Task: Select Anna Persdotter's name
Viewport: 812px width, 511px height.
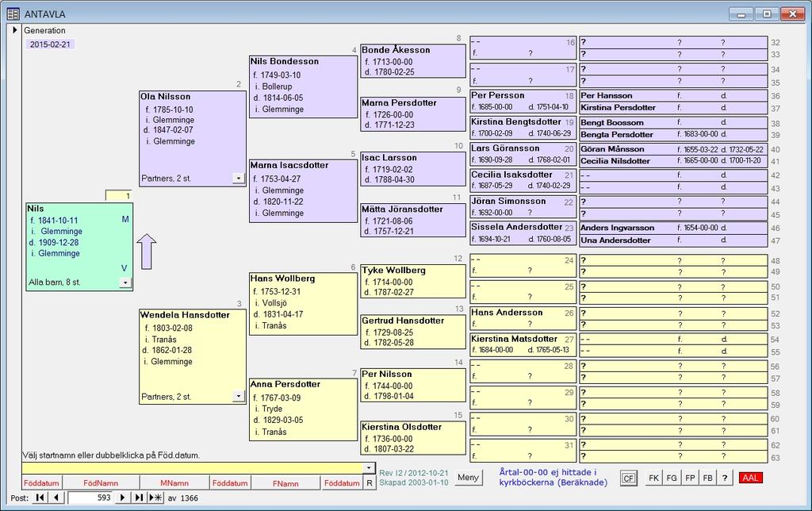Action: coord(285,384)
